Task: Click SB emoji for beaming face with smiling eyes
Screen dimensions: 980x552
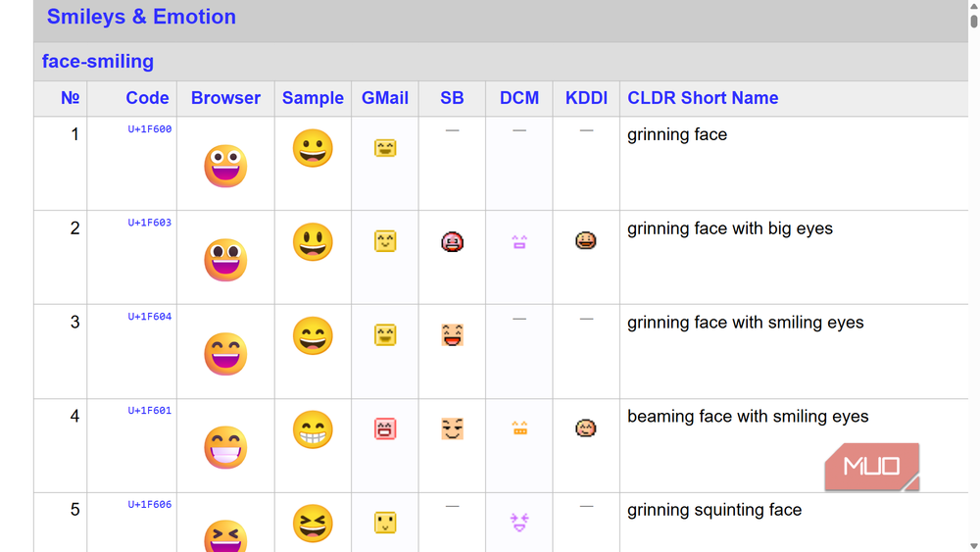Action: [452, 428]
